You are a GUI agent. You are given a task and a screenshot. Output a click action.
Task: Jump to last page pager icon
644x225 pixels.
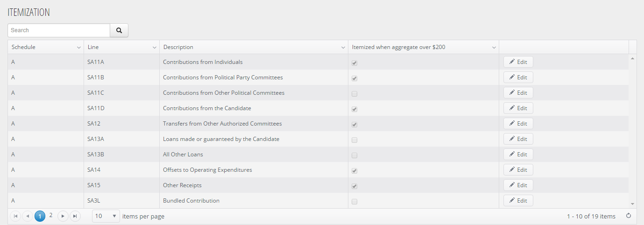coord(75,216)
